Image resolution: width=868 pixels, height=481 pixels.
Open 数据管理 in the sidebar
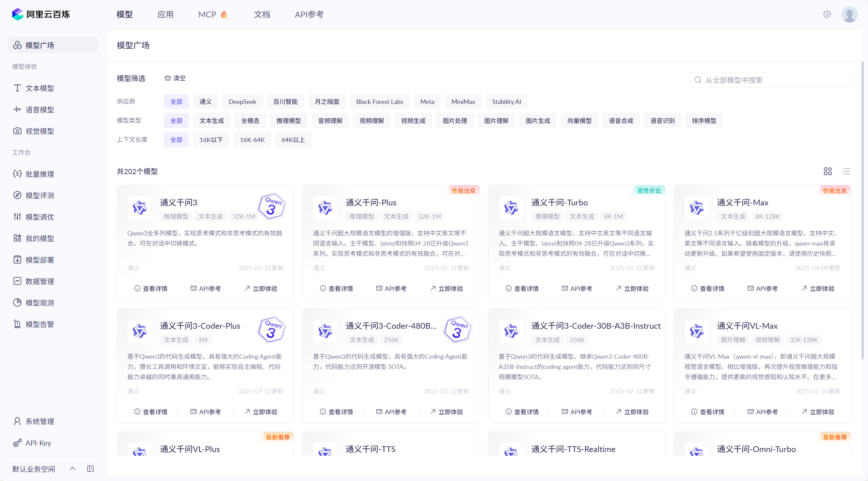click(53, 281)
